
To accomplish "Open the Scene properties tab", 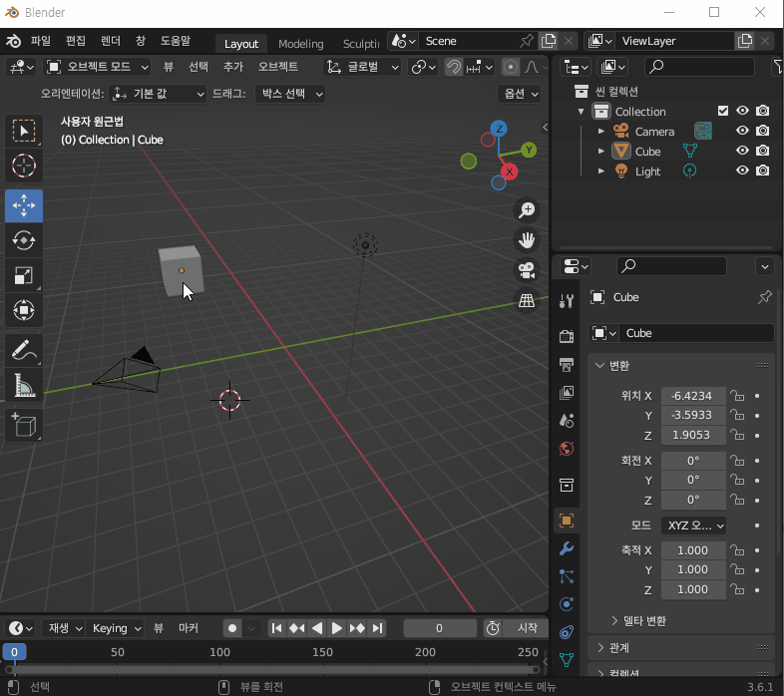I will coord(567,421).
